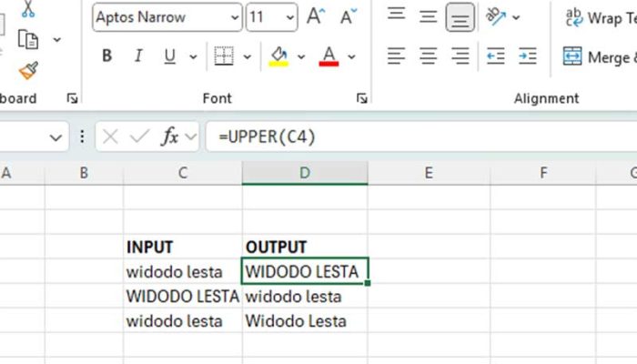The width and height of the screenshot is (637, 364).
Task: Confirm formula with checkmark icon
Action: pos(139,136)
